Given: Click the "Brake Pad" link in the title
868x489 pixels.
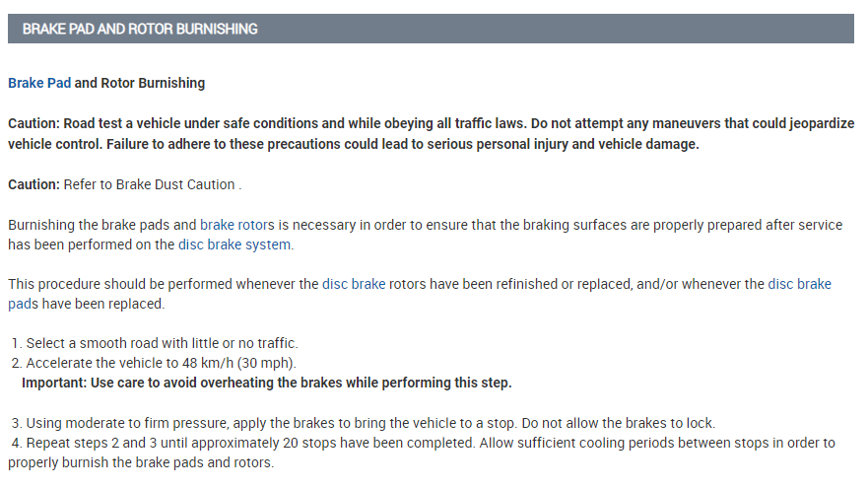Looking at the screenshot, I should pos(39,83).
